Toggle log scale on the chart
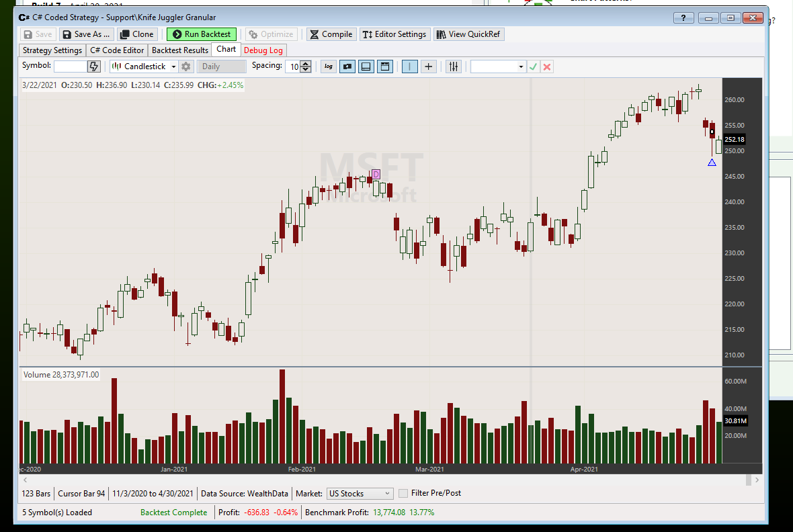 point(329,66)
